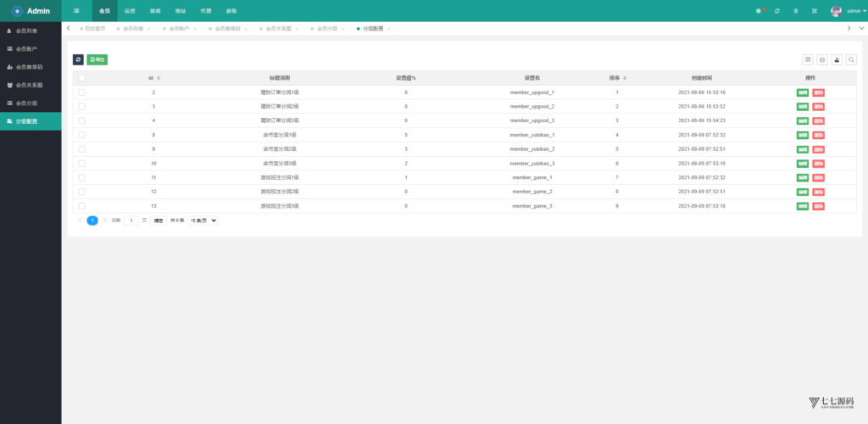
Task: Click the search magnifier icon above table
Action: tap(851, 59)
